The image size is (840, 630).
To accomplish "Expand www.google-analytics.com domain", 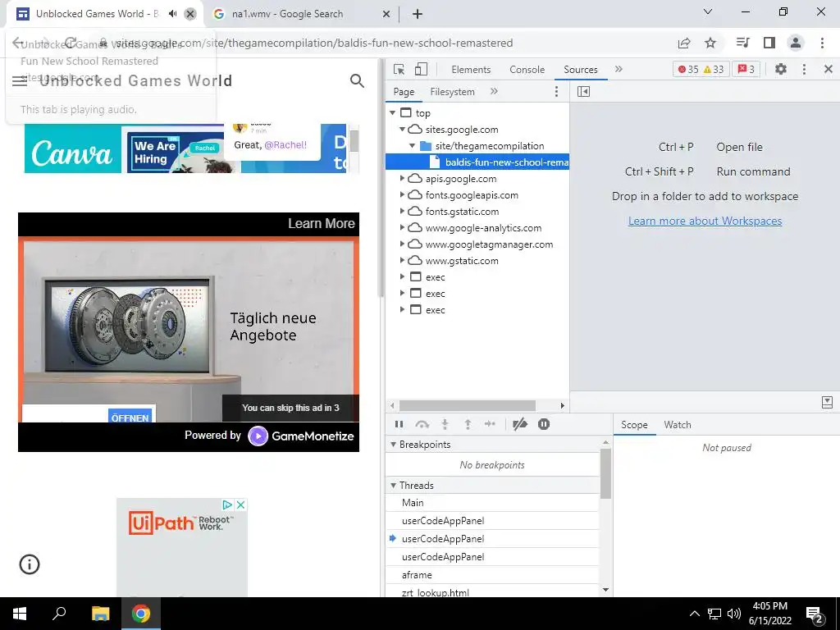I will click(402, 228).
